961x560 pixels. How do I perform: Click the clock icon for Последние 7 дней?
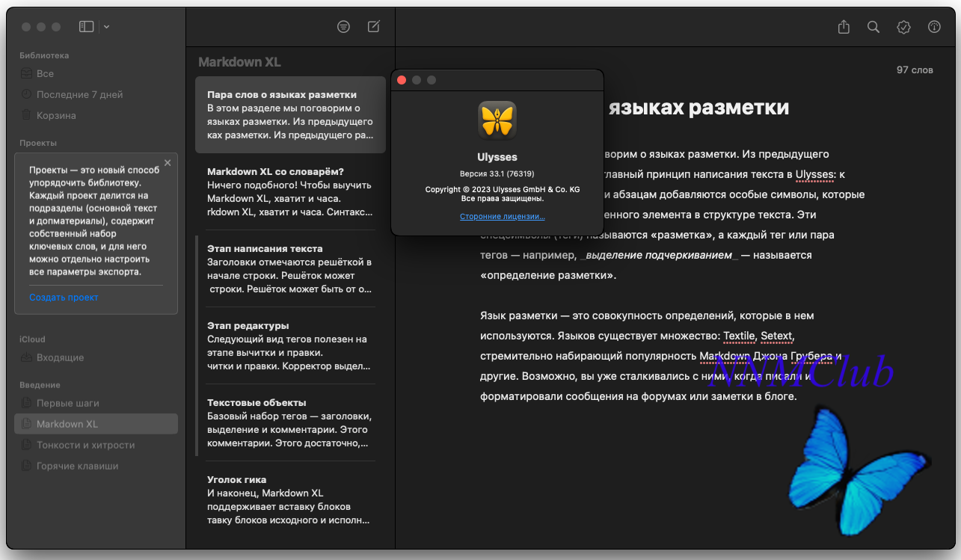pyautogui.click(x=27, y=95)
